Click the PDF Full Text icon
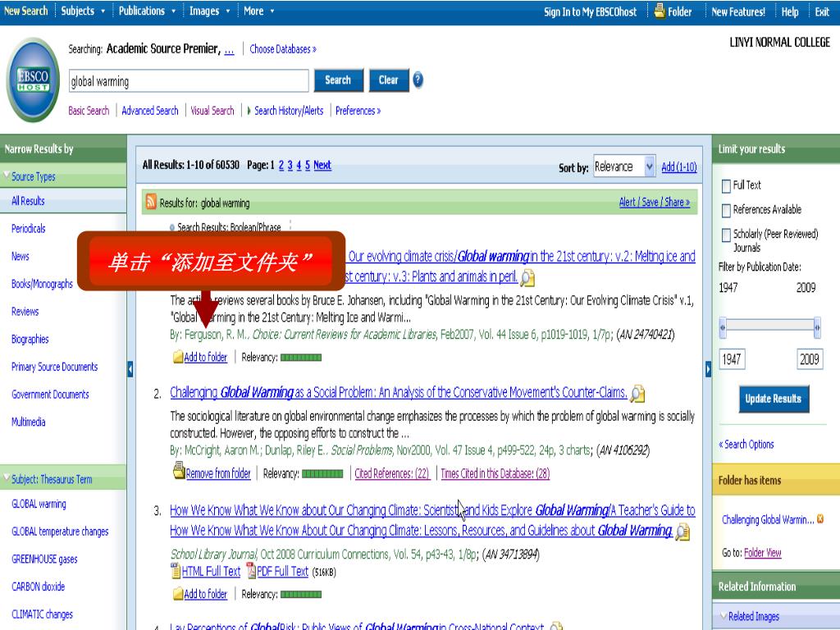Image resolution: width=840 pixels, height=630 pixels. [251, 571]
